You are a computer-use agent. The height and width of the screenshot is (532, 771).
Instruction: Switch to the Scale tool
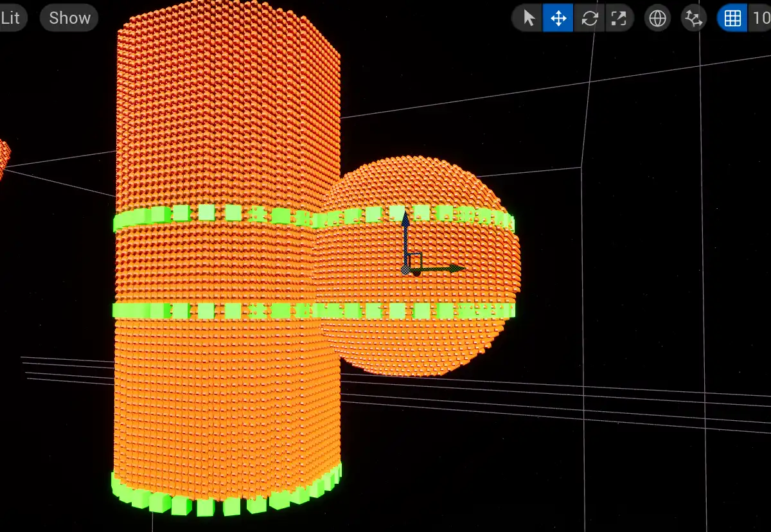click(x=618, y=18)
